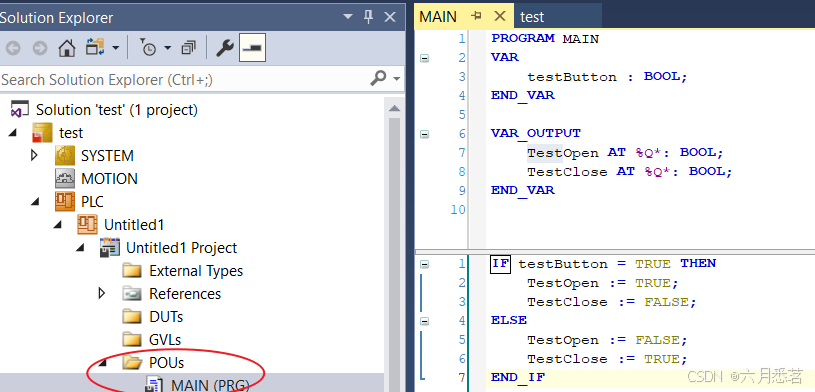Collapse the ELSE block at line 4
The width and height of the screenshot is (815, 392).
click(x=425, y=321)
